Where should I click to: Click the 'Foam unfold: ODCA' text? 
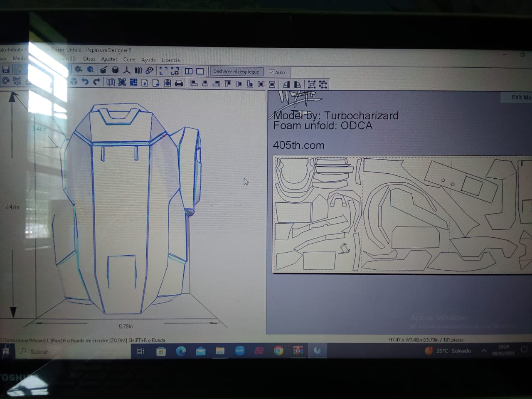click(323, 126)
